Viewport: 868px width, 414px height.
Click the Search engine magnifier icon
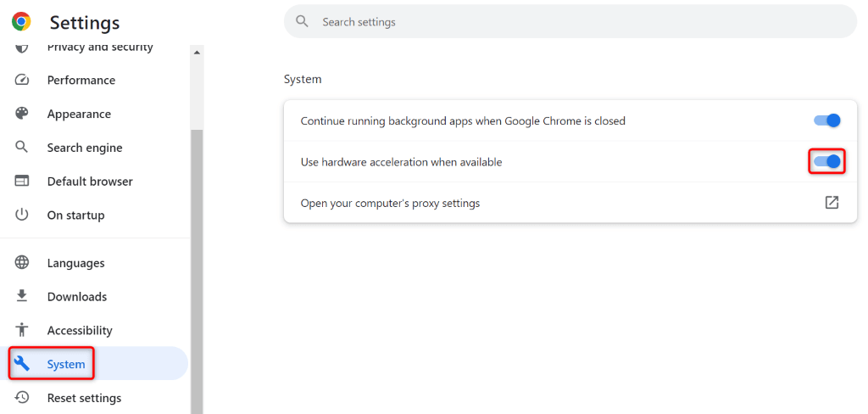pyautogui.click(x=22, y=148)
